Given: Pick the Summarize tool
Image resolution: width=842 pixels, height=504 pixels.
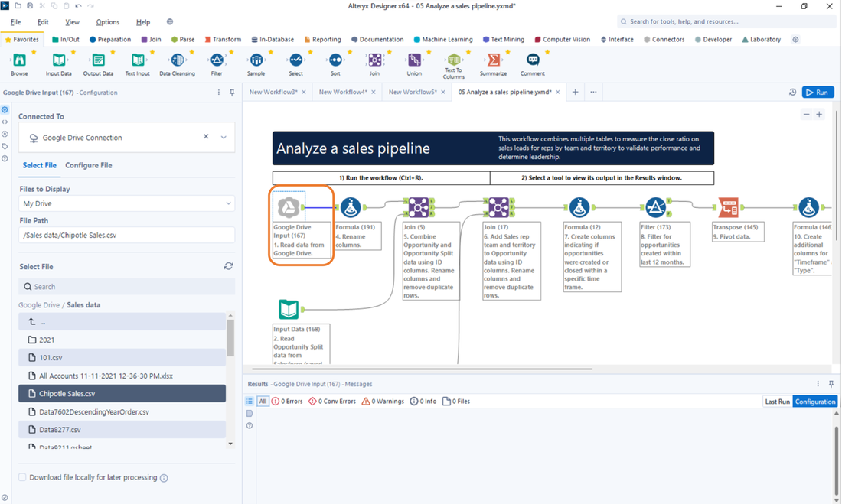Looking at the screenshot, I should [x=493, y=61].
